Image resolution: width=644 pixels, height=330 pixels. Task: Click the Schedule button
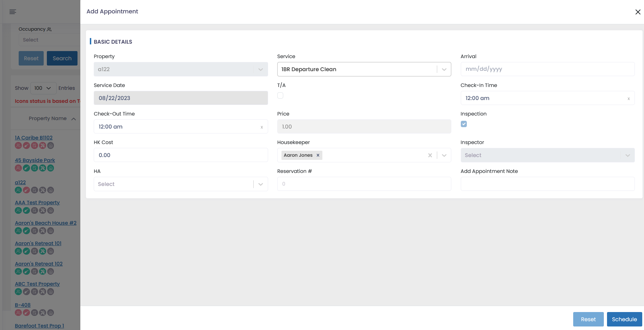[x=624, y=319]
